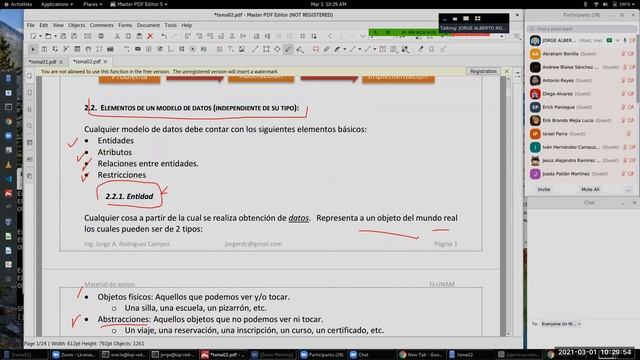Click the Paste clipboard icon
Viewport: 640px width, 360px height.
click(x=139, y=36)
